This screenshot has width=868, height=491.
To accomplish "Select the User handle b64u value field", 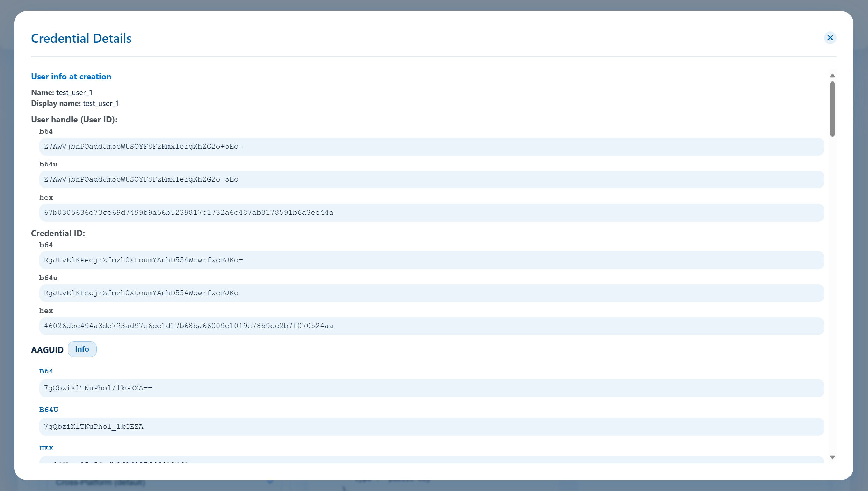I will (x=432, y=179).
